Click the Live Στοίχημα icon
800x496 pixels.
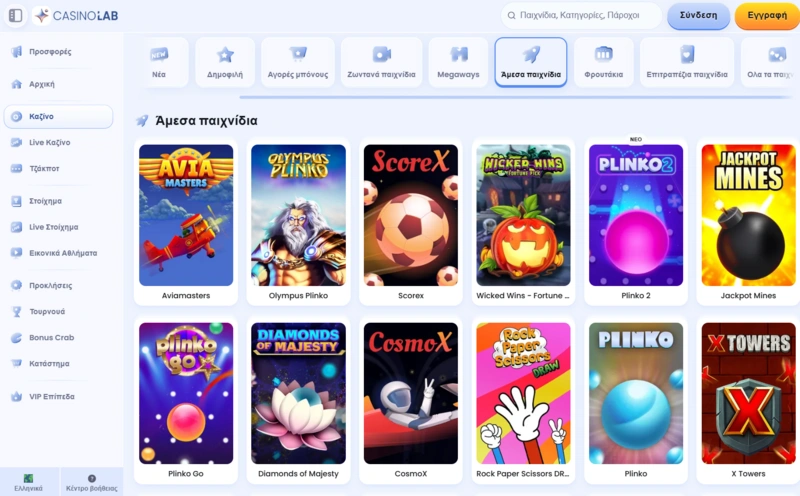click(17, 227)
